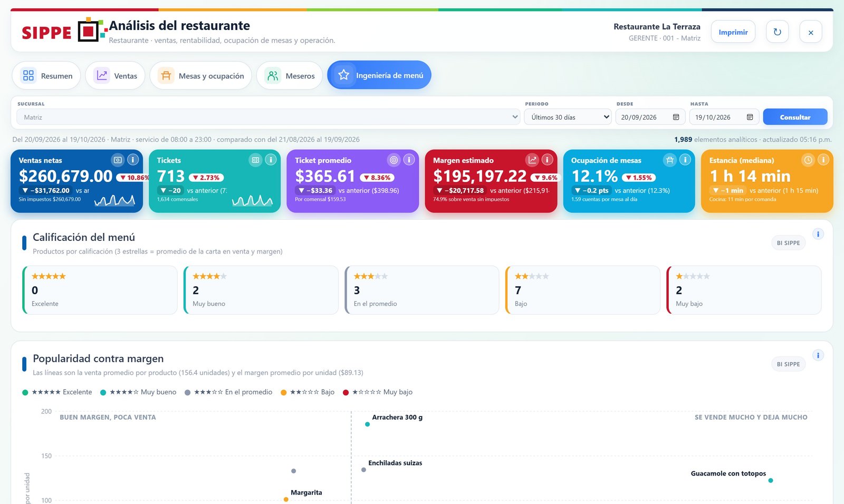The width and height of the screenshot is (844, 504).
Task: Toggle Muy bajo legend item in chart
Action: (x=378, y=392)
